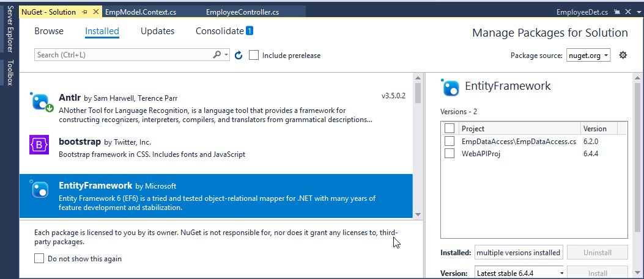This screenshot has width=644, height=279.
Task: Open Package source nuget.org dropdown
Action: (588, 56)
